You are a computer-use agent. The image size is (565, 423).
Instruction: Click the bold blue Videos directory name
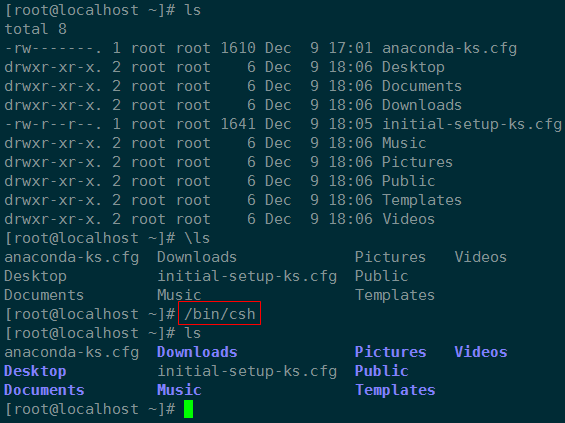point(481,352)
